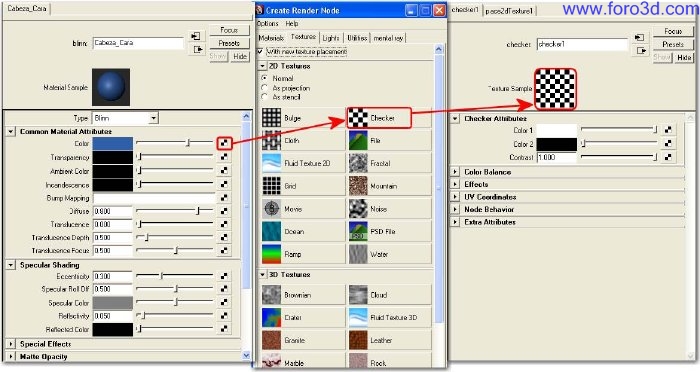The height and width of the screenshot is (372, 700).
Task: Choose the PSD File texture icon
Action: (x=358, y=231)
